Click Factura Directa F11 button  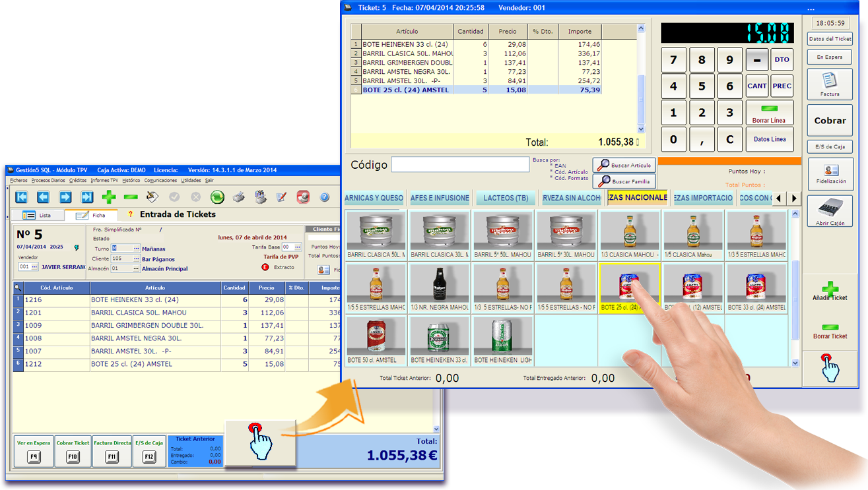pos(112,451)
